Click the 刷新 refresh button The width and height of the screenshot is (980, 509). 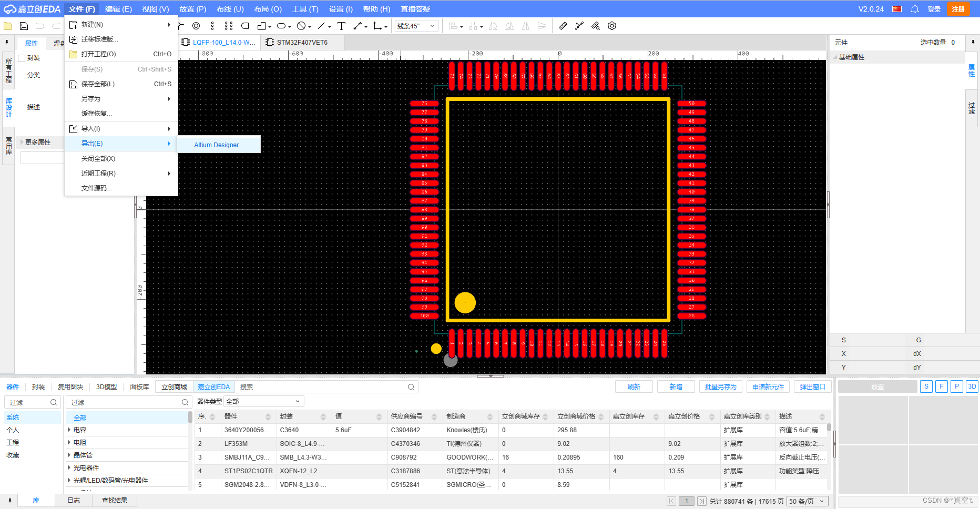pyautogui.click(x=634, y=386)
